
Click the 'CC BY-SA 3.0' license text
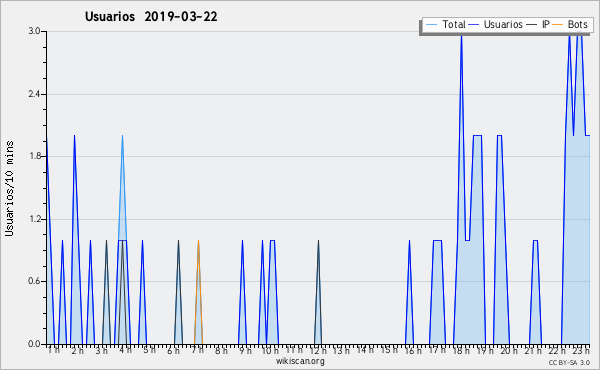(569, 362)
